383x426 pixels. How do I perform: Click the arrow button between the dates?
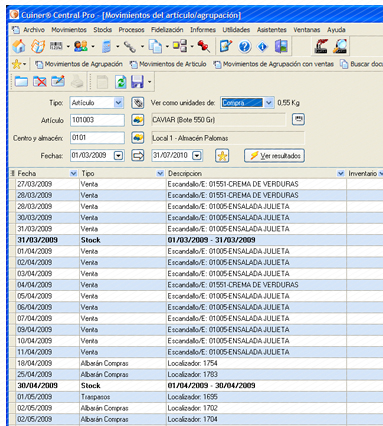137,155
